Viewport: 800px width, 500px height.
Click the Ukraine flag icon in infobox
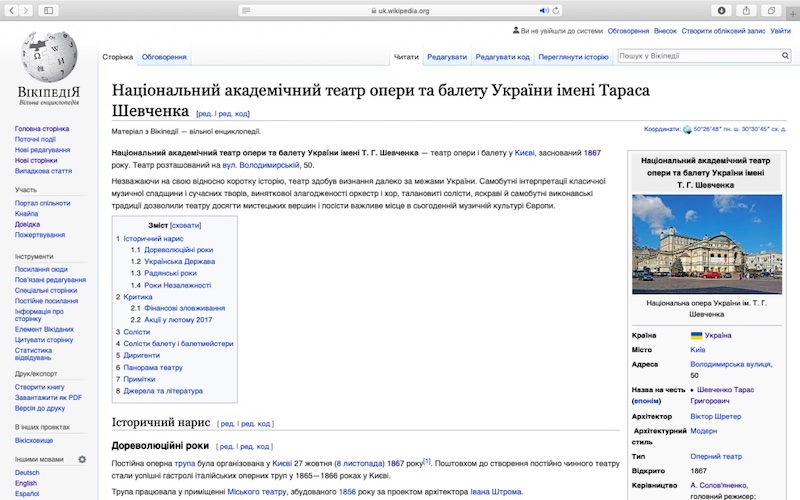696,335
